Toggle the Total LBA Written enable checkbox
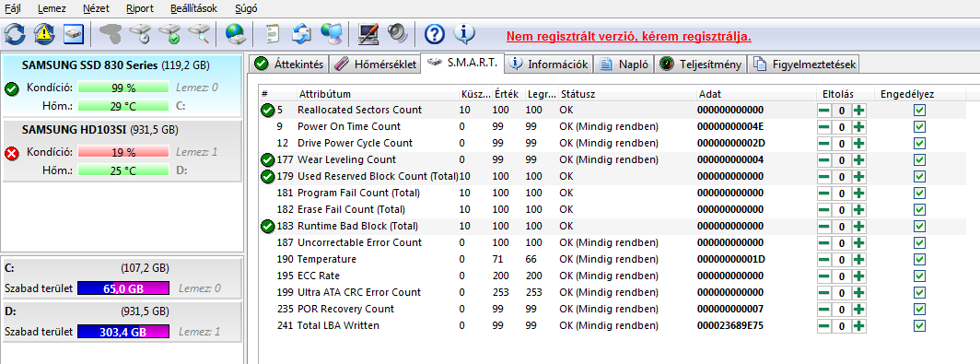980x364 pixels. click(919, 326)
